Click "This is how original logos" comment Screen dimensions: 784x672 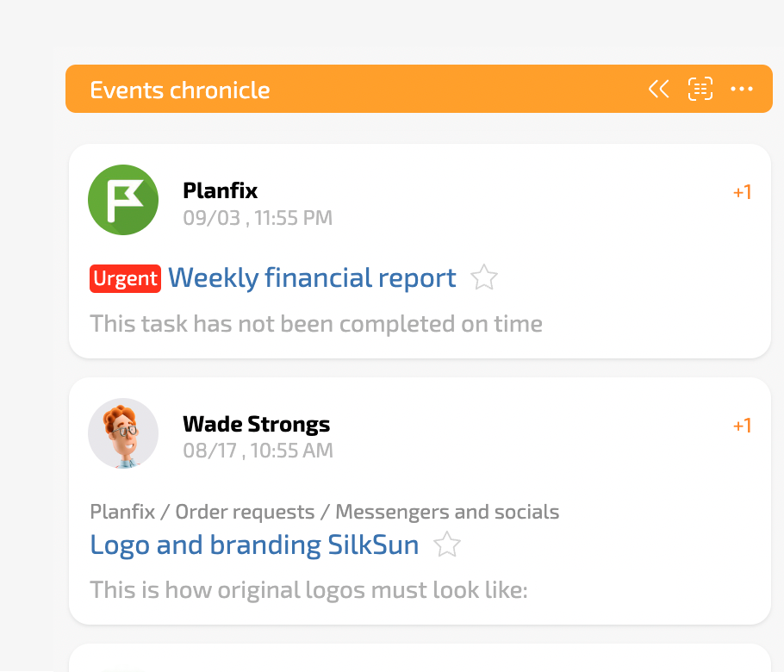(x=308, y=590)
